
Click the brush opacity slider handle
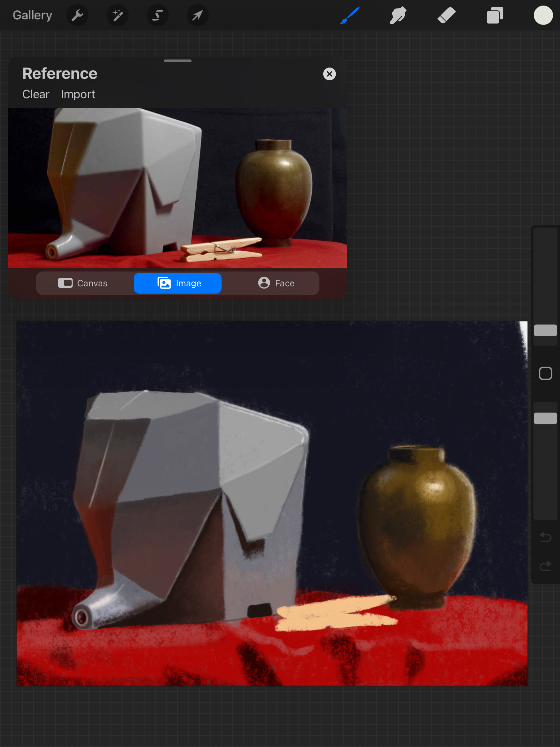pyautogui.click(x=545, y=418)
